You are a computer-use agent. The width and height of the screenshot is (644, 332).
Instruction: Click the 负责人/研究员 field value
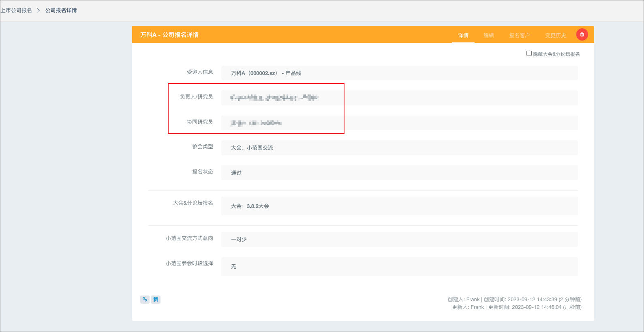coord(399,98)
